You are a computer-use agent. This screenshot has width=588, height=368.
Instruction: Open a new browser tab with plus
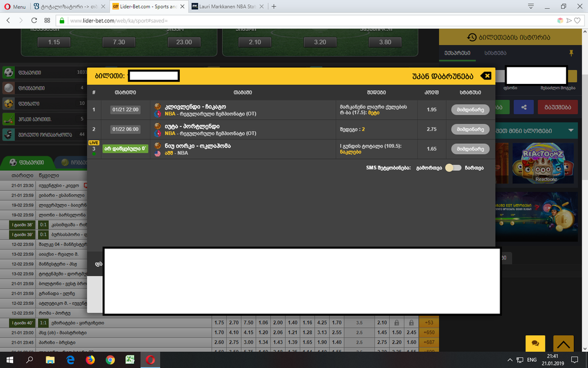(x=274, y=6)
